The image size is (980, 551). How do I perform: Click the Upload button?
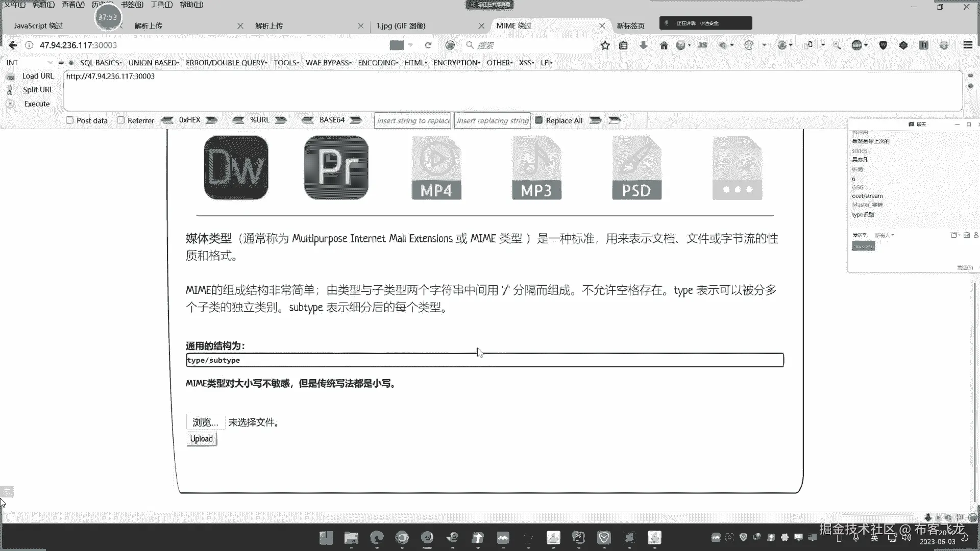coord(202,439)
